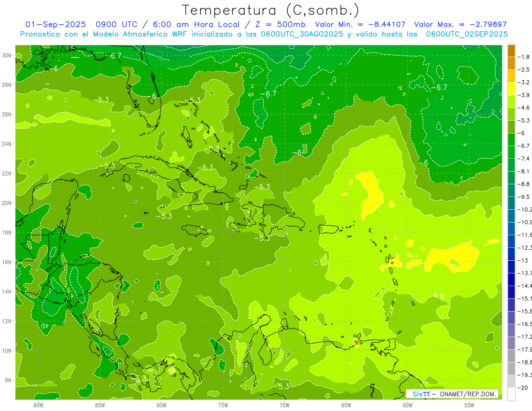Click the colorbar label "-15.1"
This screenshot has height=411, width=532.
click(524, 298)
